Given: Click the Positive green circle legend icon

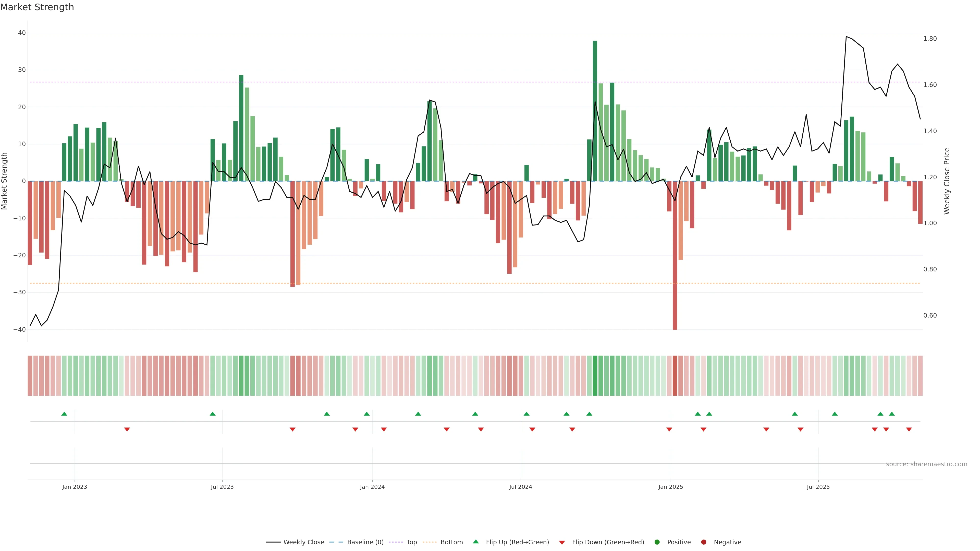Looking at the screenshot, I should click(x=657, y=542).
